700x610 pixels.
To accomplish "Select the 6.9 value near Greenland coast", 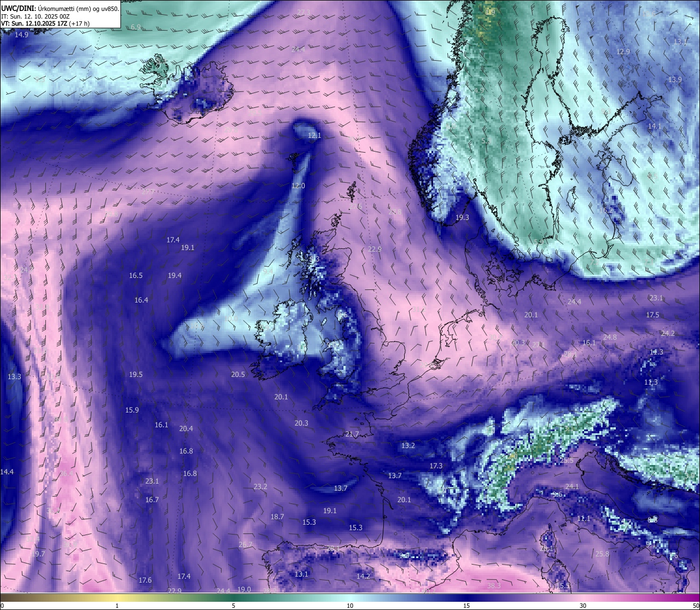I will pyautogui.click(x=136, y=27).
